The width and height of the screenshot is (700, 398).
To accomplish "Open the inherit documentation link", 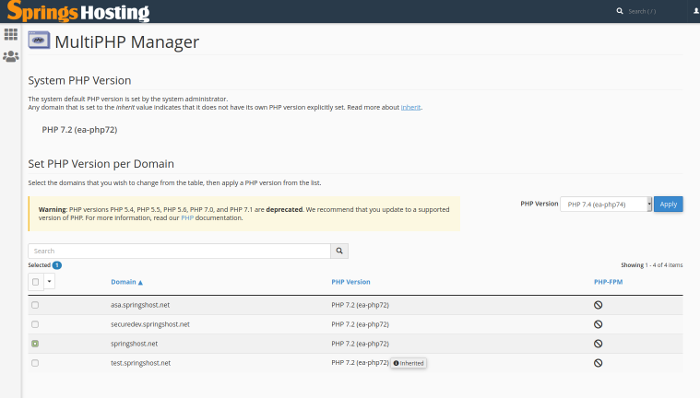I will pyautogui.click(x=411, y=108).
